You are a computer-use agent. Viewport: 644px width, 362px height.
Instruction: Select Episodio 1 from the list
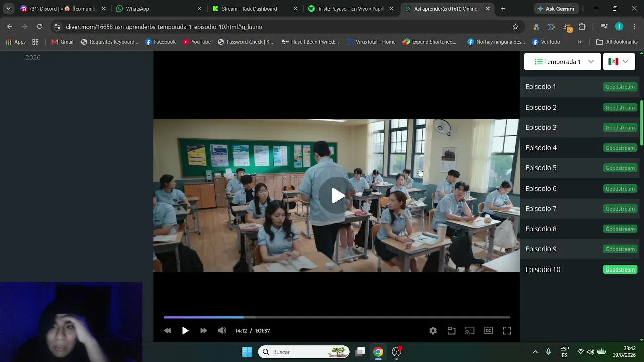[x=580, y=87]
